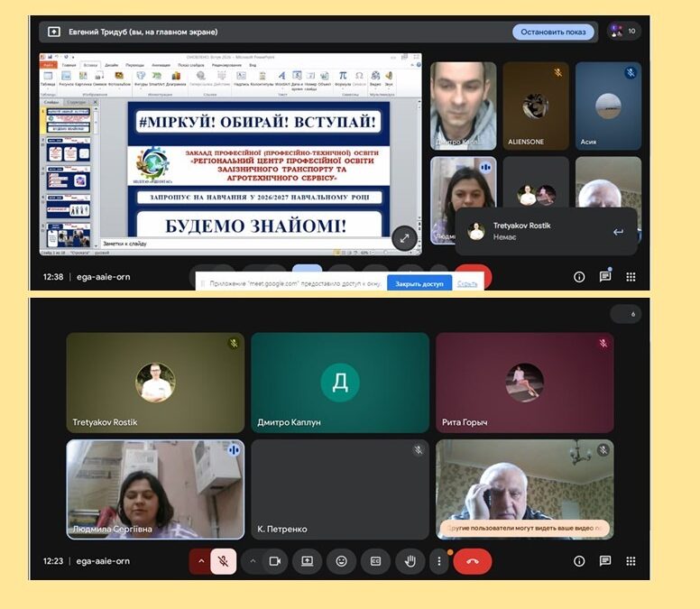Click the Закрыть доступ button

tap(419, 283)
